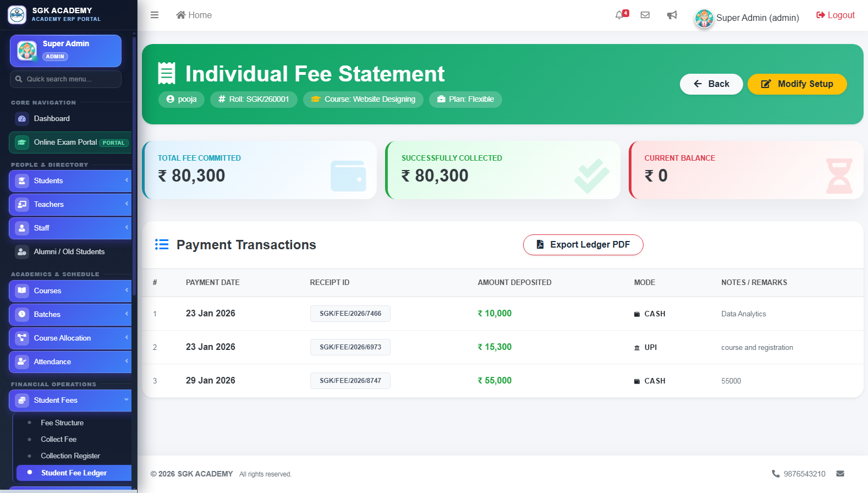
Task: Click the Home breadcrumb link
Action: [194, 15]
